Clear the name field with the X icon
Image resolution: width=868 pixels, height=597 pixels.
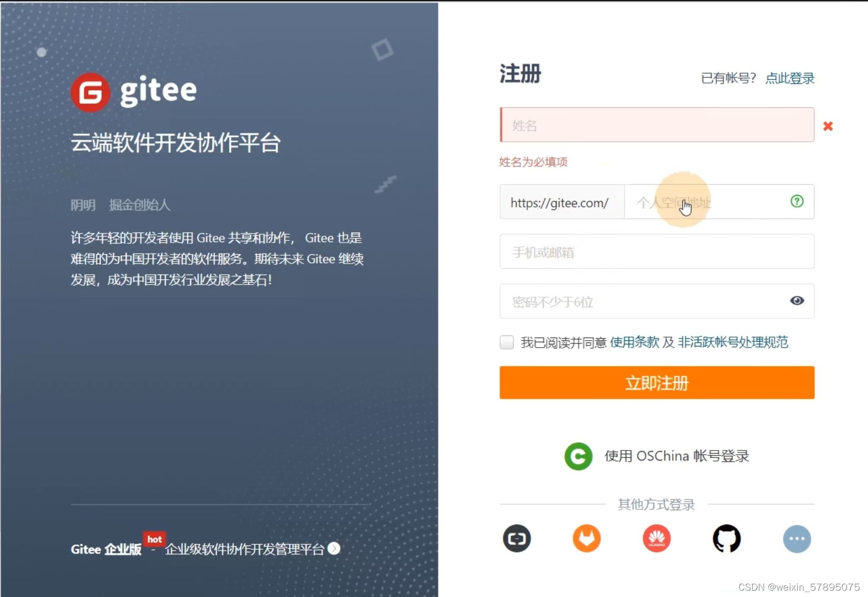pos(828,125)
